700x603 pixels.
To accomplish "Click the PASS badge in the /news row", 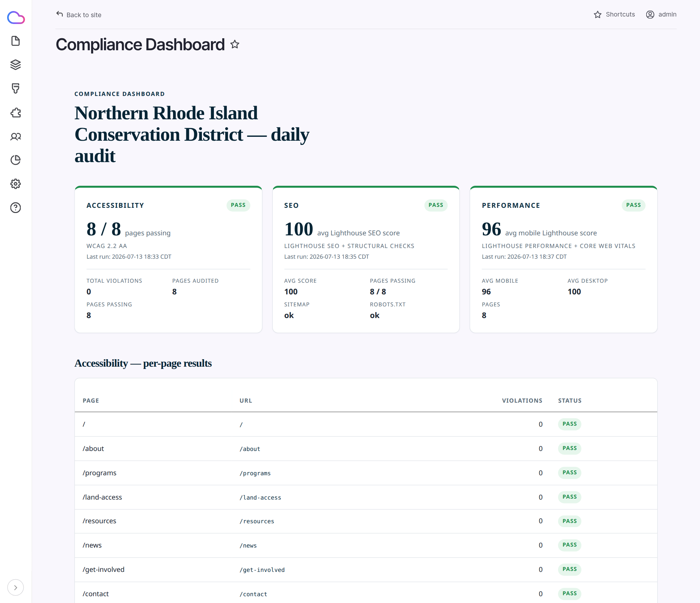I will [570, 545].
